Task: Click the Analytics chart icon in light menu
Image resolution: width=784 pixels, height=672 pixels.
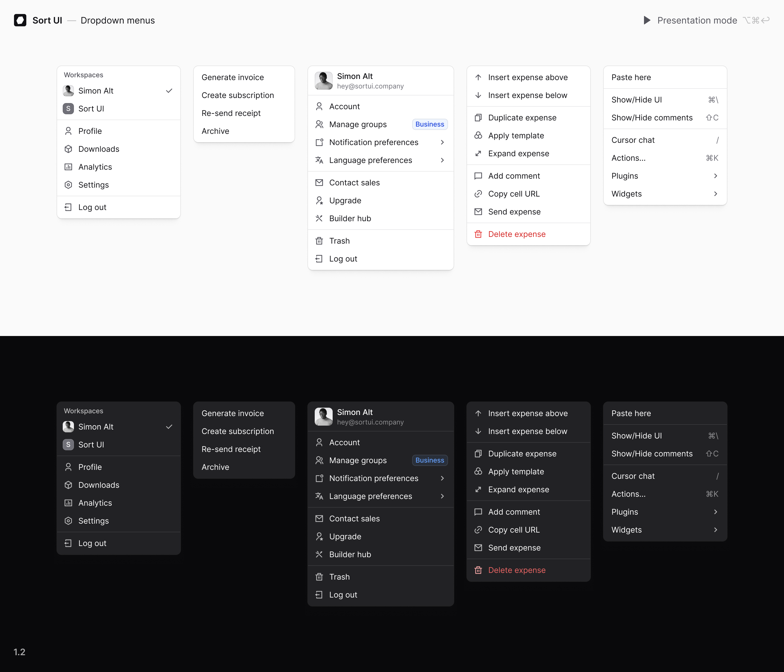Action: point(68,167)
